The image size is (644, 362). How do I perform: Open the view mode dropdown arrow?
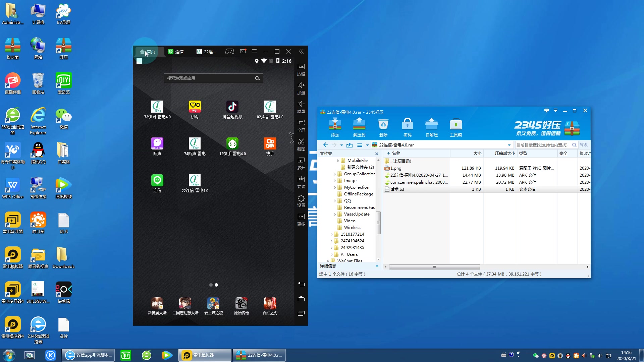(x=367, y=145)
